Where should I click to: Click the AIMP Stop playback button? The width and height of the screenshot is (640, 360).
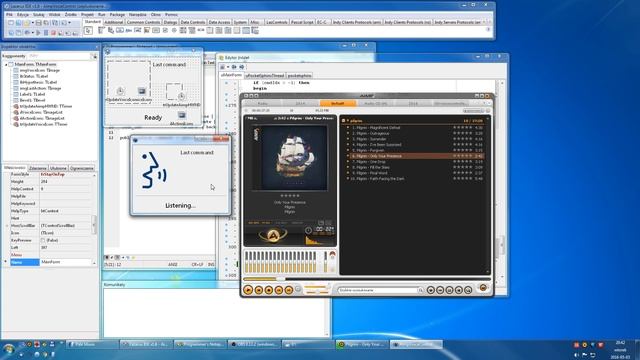point(269,290)
